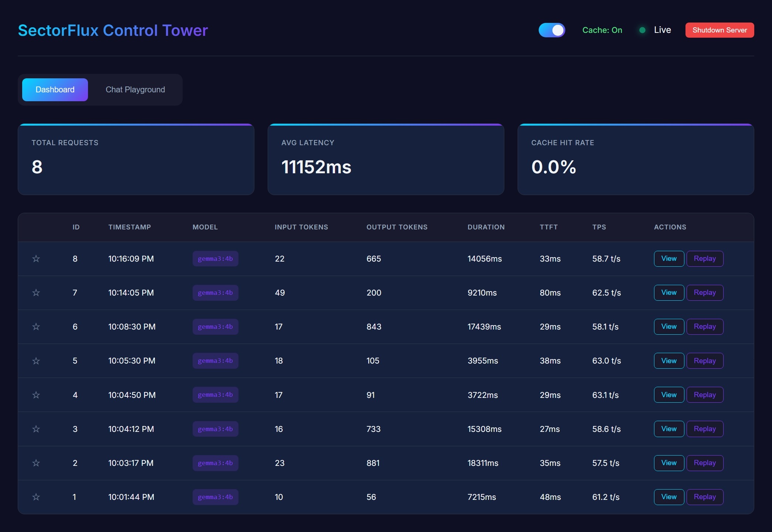Sort the table by TPS column

point(599,227)
